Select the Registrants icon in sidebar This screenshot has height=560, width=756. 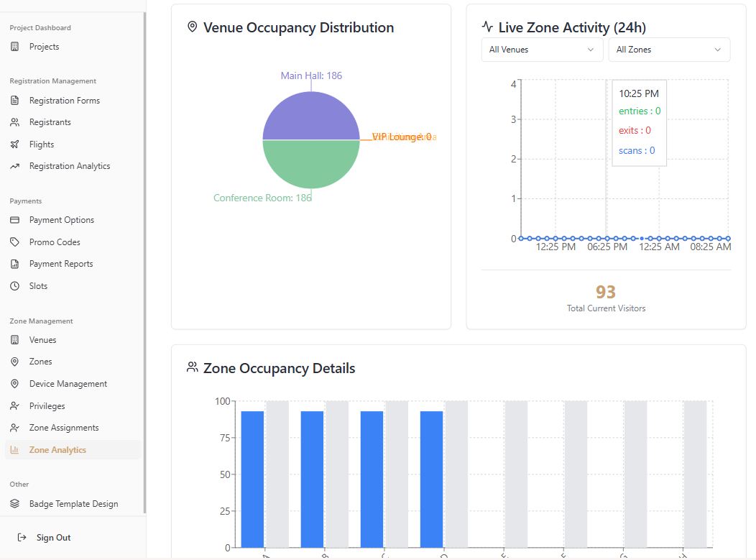(14, 122)
